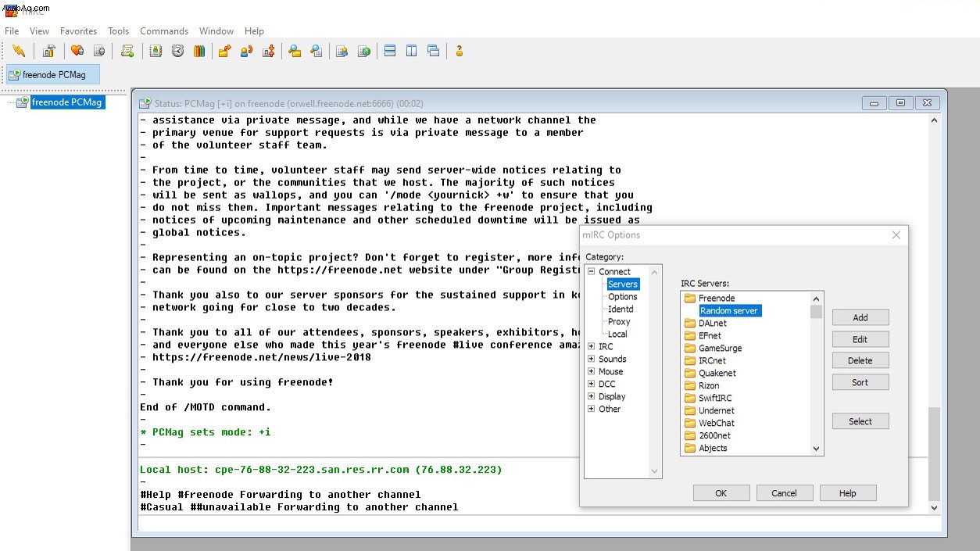The image size is (980, 551).
Task: Click the DCC Chat toolbar icon
Action: [246, 52]
